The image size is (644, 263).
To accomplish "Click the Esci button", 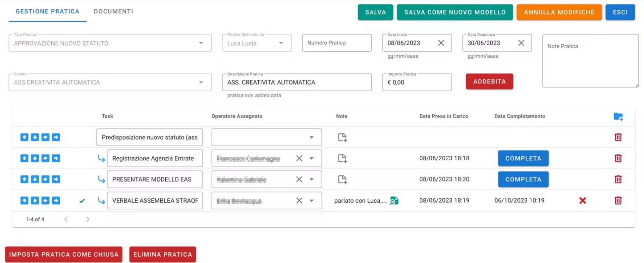I will pyautogui.click(x=620, y=12).
